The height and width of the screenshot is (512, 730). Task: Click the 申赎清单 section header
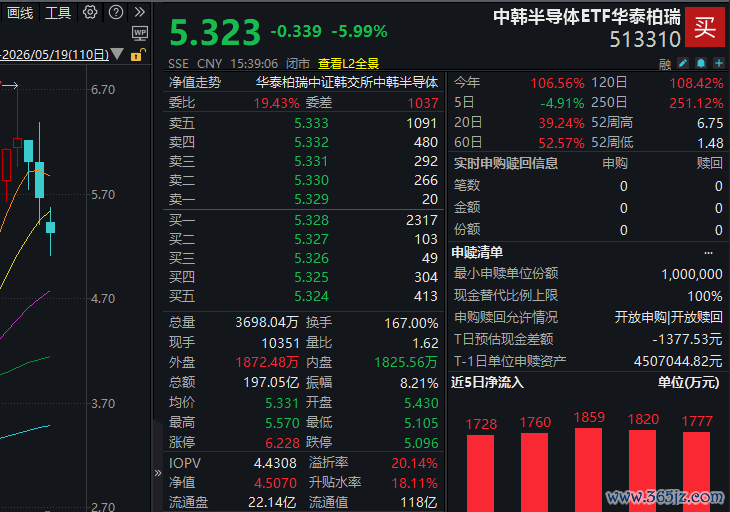tap(477, 253)
